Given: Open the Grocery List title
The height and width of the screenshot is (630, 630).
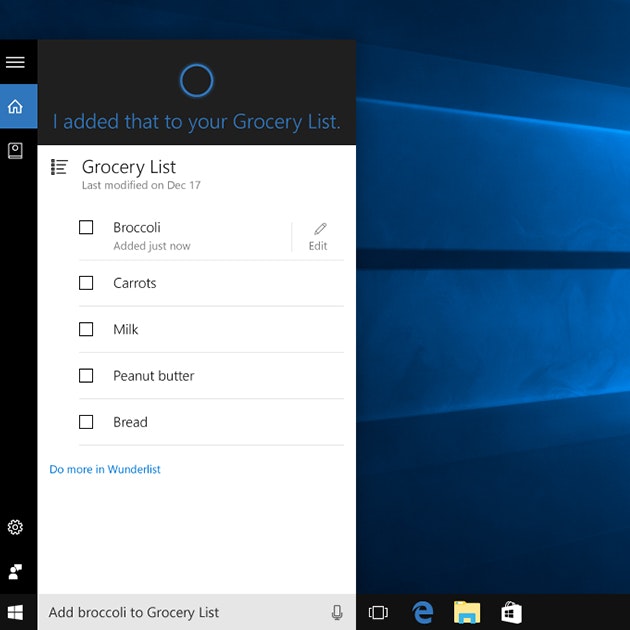Looking at the screenshot, I should coord(129,167).
